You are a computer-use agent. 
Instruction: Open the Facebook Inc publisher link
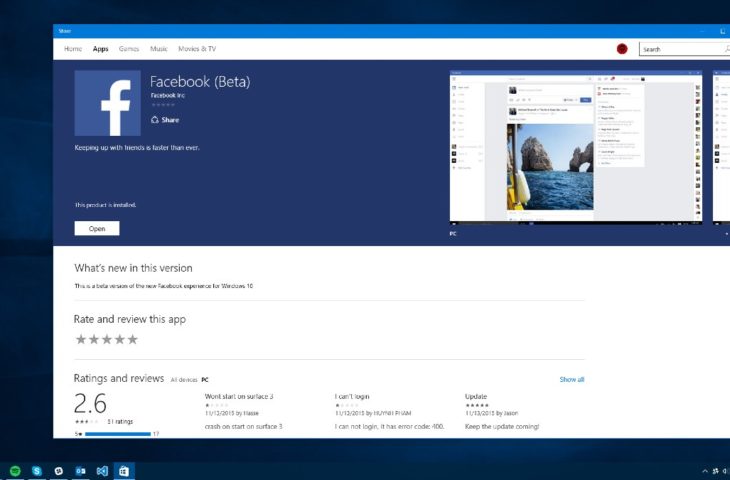pyautogui.click(x=168, y=95)
